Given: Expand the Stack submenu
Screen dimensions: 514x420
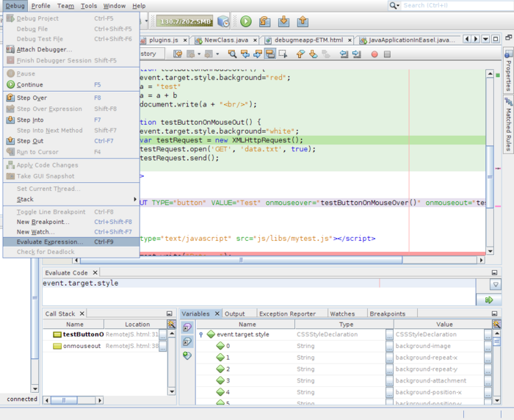Looking at the screenshot, I should coord(71,199).
